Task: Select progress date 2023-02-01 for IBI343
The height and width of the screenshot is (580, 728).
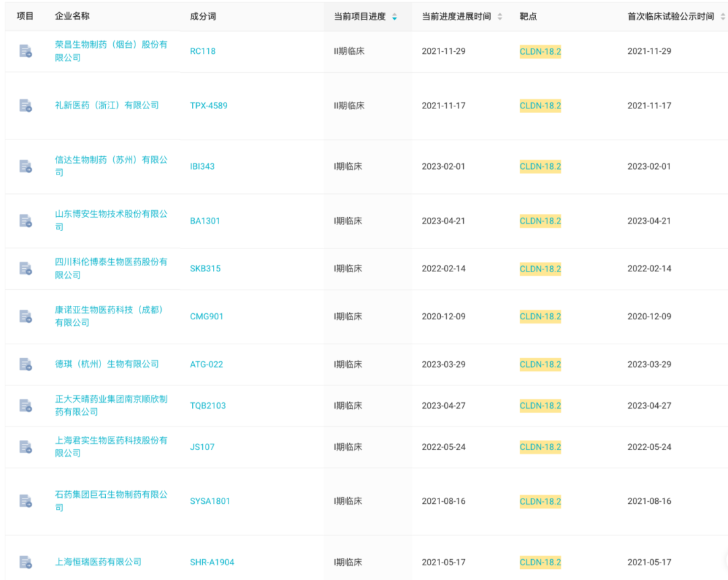Action: (444, 166)
